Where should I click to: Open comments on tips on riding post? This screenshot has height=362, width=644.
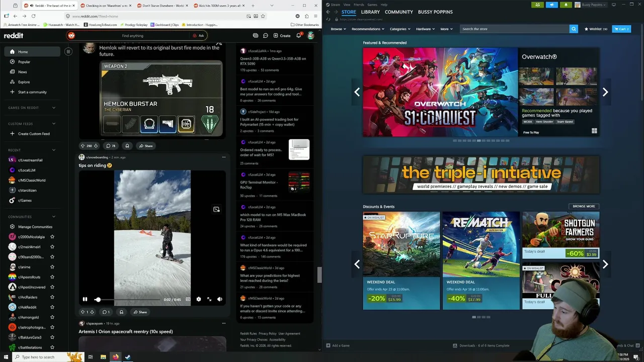(x=106, y=312)
